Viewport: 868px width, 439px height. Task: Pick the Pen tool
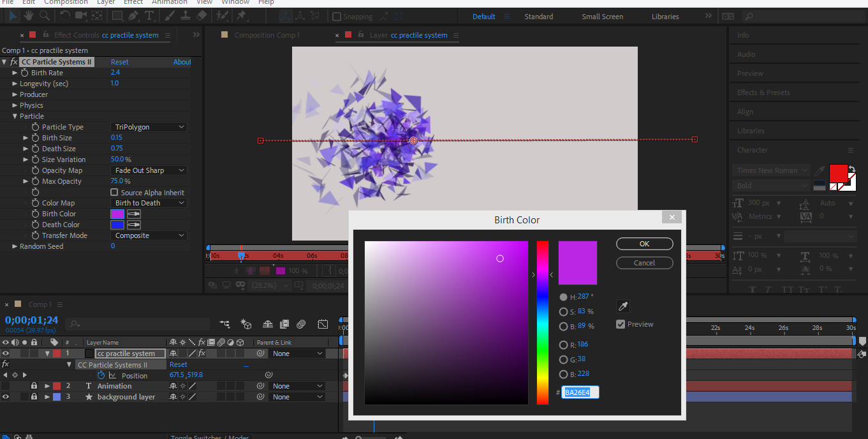pyautogui.click(x=134, y=15)
